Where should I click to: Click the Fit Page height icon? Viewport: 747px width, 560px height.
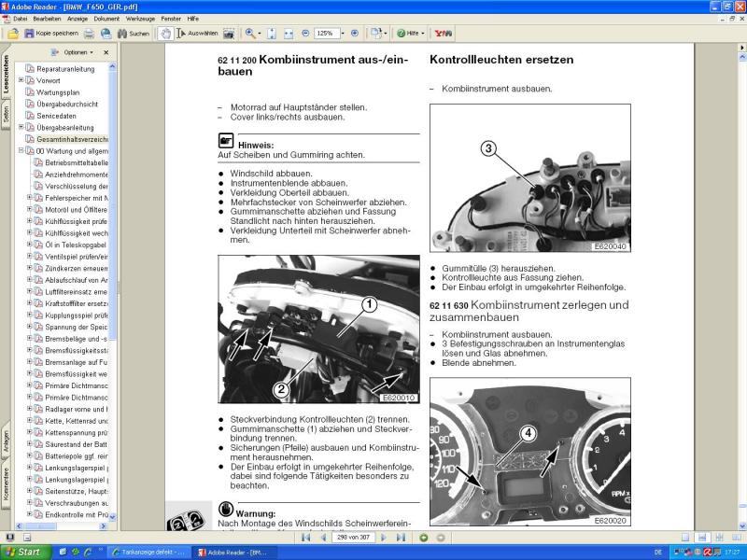(272, 34)
